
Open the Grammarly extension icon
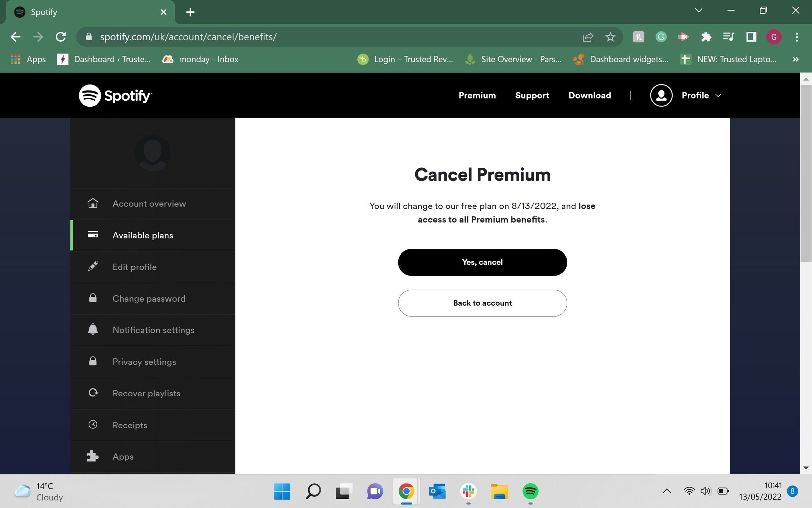click(661, 37)
